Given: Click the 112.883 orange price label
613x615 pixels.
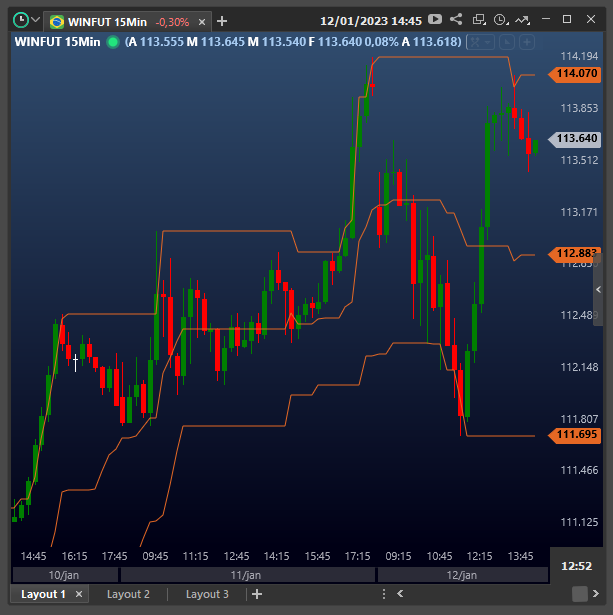Looking at the screenshot, I should click(x=575, y=254).
